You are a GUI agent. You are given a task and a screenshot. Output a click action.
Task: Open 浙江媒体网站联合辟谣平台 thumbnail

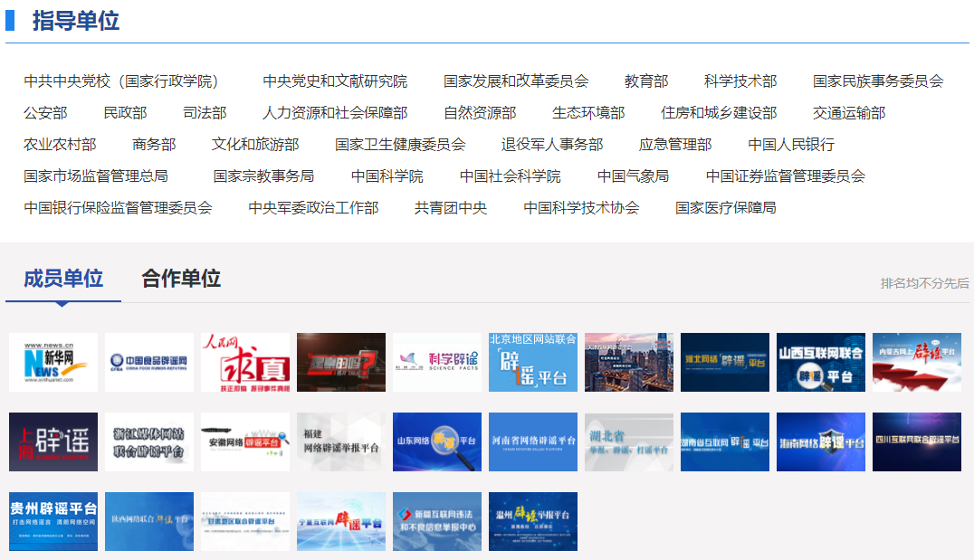click(149, 441)
